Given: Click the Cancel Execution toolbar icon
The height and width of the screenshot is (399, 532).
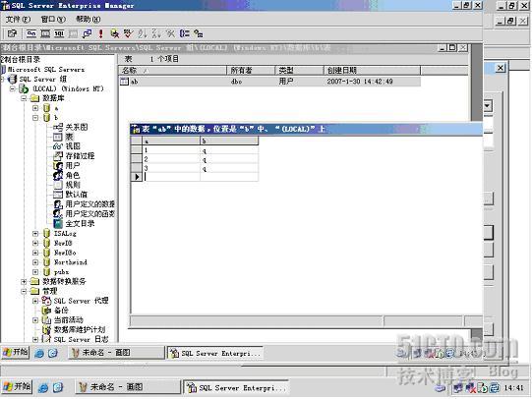Looking at the screenshot, I should 115,33.
